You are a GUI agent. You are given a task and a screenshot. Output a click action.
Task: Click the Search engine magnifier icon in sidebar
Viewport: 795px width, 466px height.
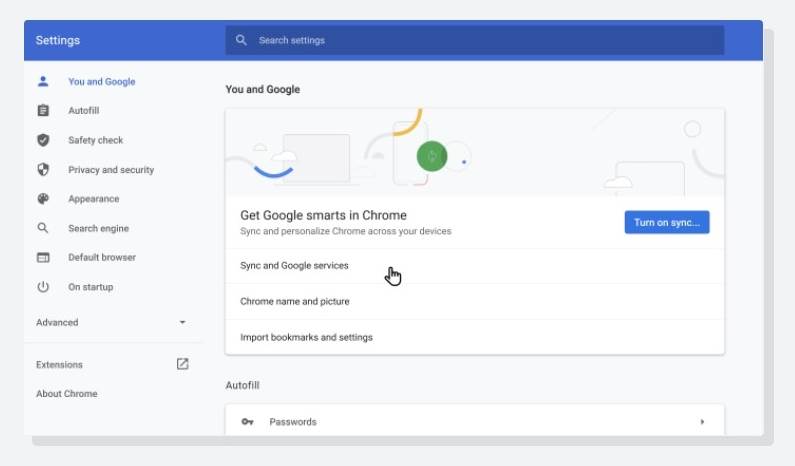tap(43, 228)
